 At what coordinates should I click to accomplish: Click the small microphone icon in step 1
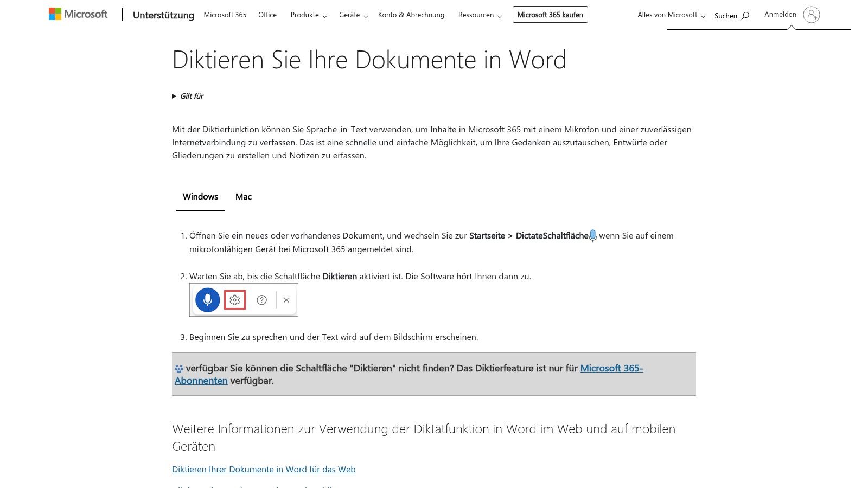(593, 236)
